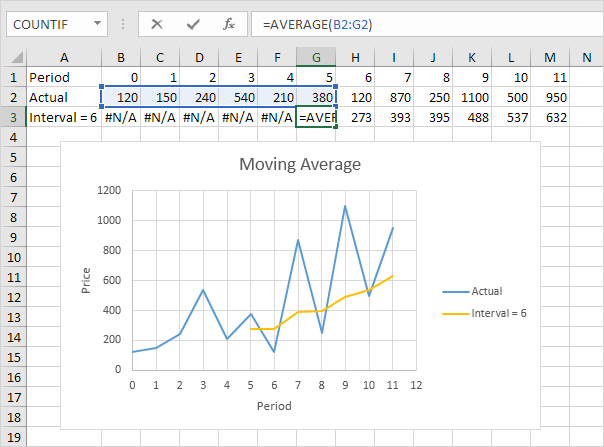The height and width of the screenshot is (447, 604).
Task: Click the Select All corner triangle
Action: 13,56
